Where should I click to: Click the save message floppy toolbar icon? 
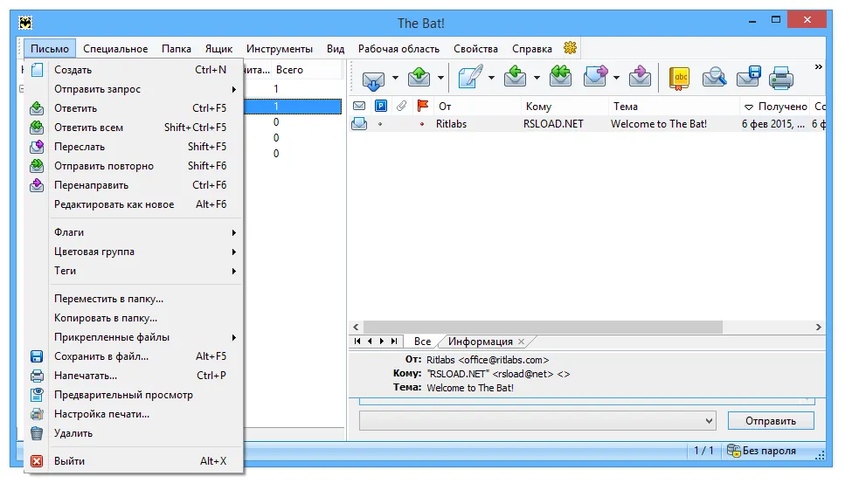(748, 77)
